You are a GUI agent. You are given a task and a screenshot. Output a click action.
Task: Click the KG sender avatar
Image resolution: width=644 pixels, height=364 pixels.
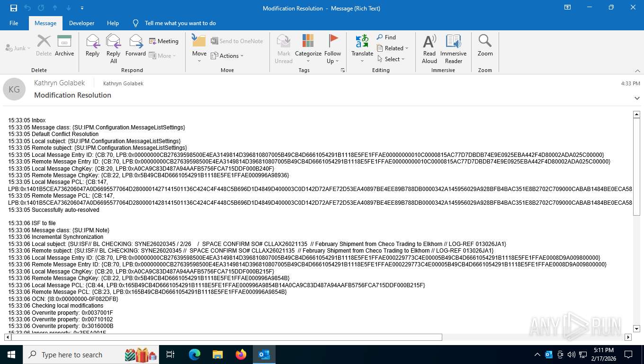coord(14,89)
